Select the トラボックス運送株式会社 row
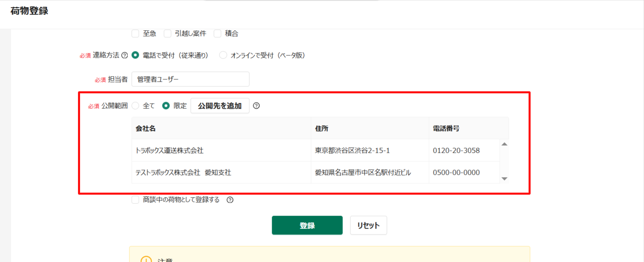 click(x=316, y=150)
